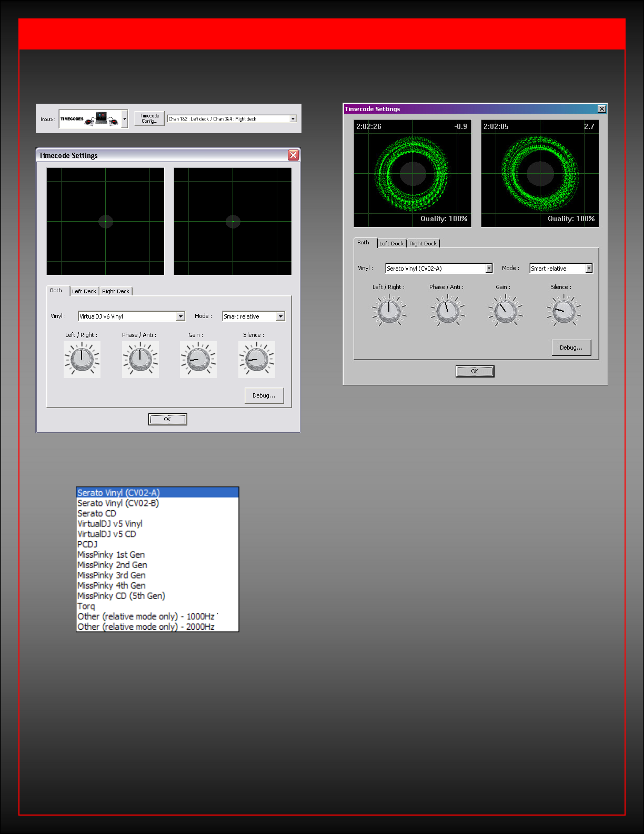Click the Silence knob in right dialog
644x834 pixels.
pyautogui.click(x=563, y=311)
